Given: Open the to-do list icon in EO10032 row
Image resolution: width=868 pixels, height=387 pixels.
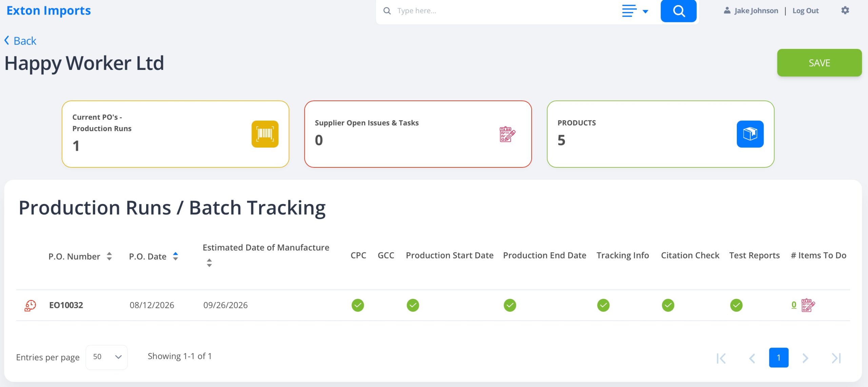Looking at the screenshot, I should [808, 305].
